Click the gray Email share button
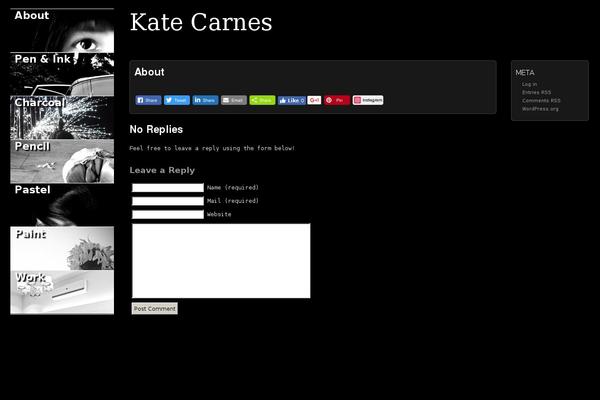 tap(234, 100)
